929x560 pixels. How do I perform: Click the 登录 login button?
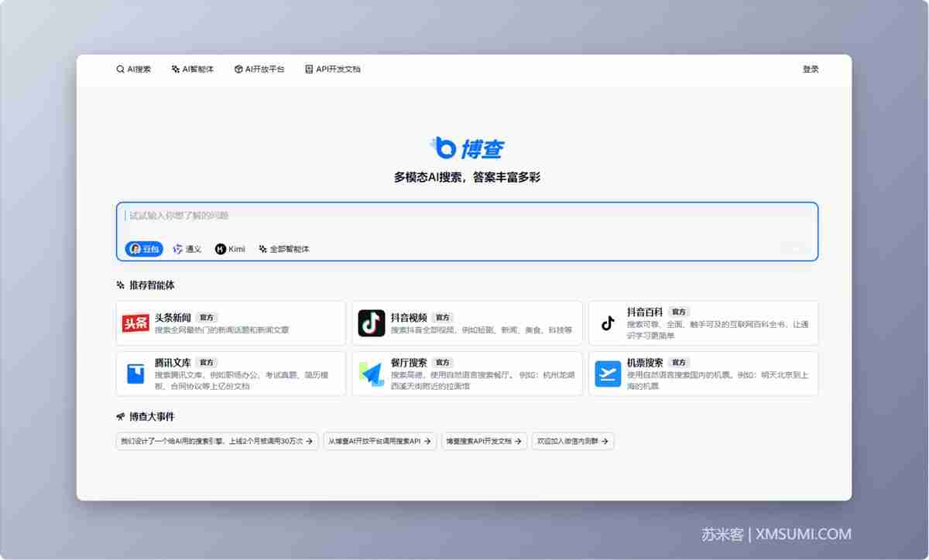(810, 69)
